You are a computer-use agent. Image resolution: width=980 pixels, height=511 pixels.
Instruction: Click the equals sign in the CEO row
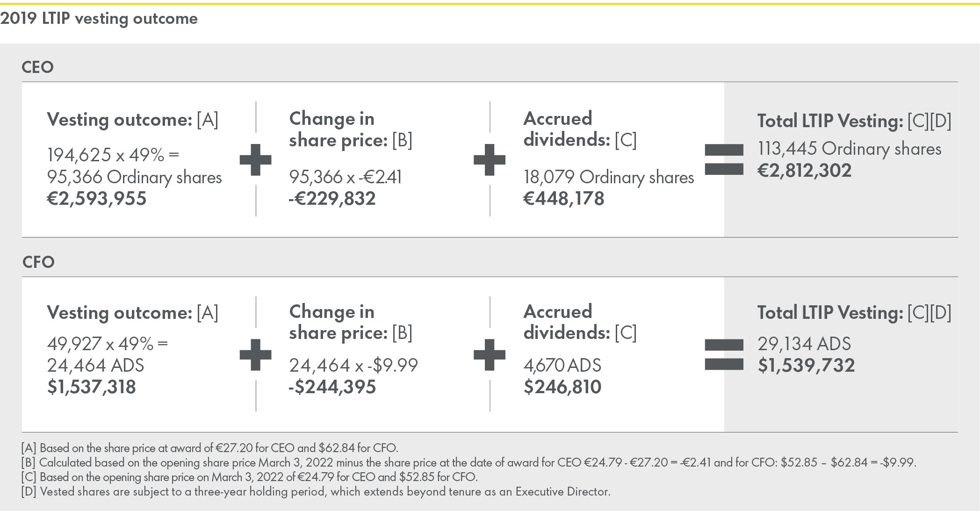point(724,159)
